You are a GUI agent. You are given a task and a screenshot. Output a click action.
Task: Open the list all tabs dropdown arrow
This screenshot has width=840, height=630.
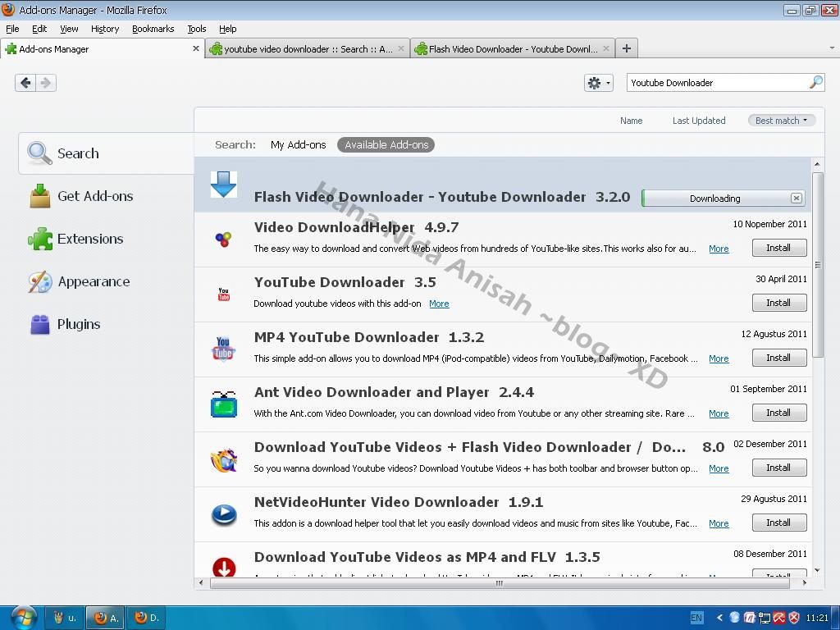tap(832, 48)
